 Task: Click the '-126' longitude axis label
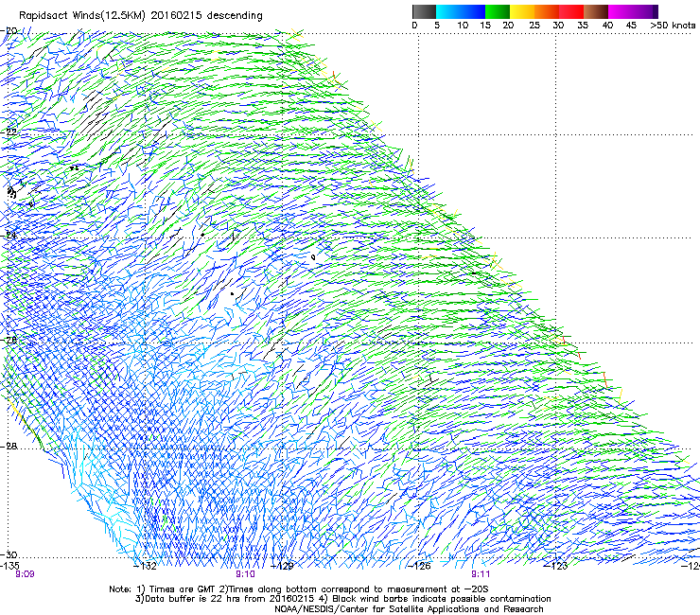419,566
